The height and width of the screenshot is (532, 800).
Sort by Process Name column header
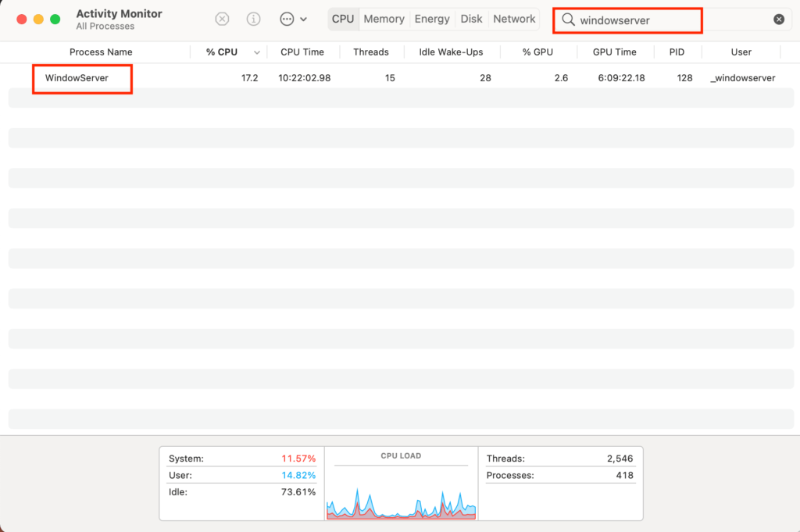point(101,52)
